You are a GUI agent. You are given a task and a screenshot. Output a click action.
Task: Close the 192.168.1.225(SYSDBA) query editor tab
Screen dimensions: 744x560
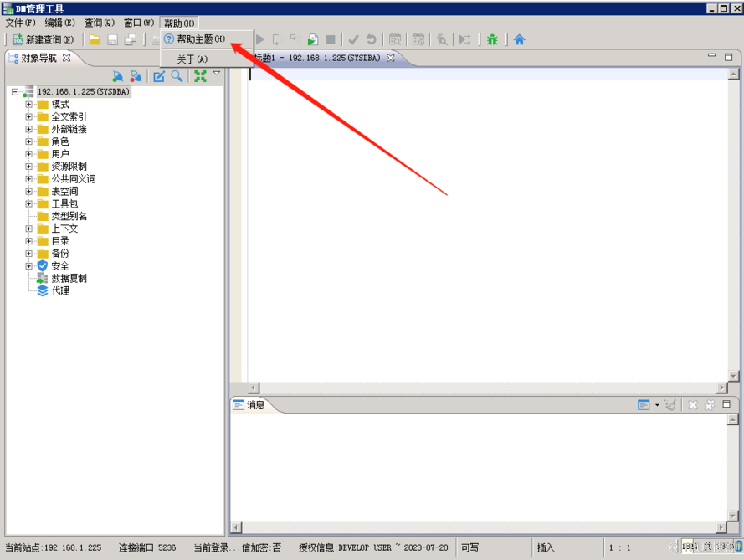pyautogui.click(x=390, y=58)
